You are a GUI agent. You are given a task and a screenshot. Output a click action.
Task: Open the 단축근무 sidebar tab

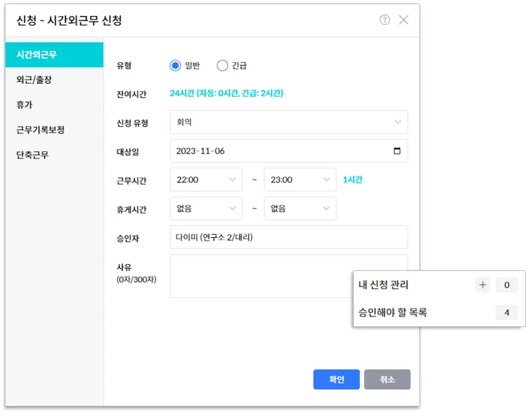(x=54, y=155)
